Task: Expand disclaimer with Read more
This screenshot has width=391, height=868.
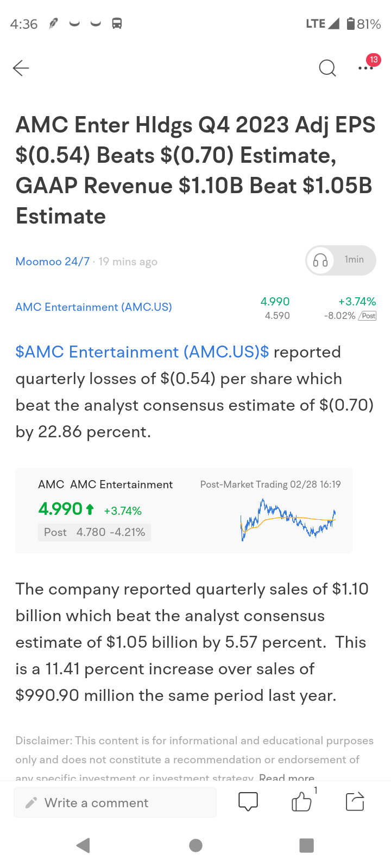Action: pos(287,778)
